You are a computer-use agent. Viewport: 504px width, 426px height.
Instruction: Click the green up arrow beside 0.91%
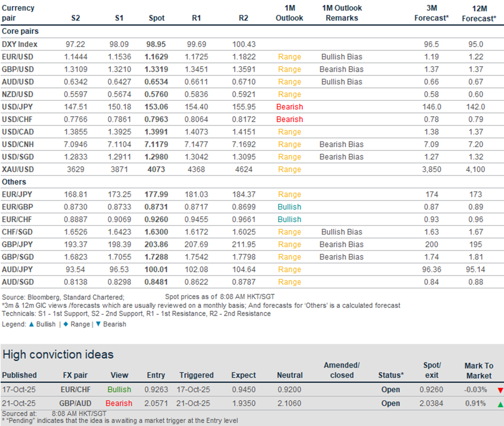point(500,404)
